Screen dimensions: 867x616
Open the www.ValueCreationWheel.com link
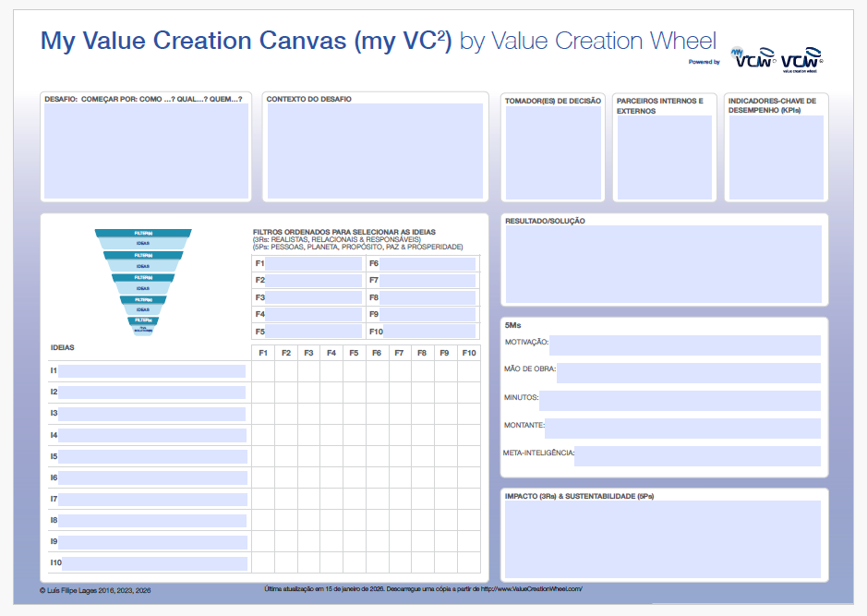tap(531, 589)
